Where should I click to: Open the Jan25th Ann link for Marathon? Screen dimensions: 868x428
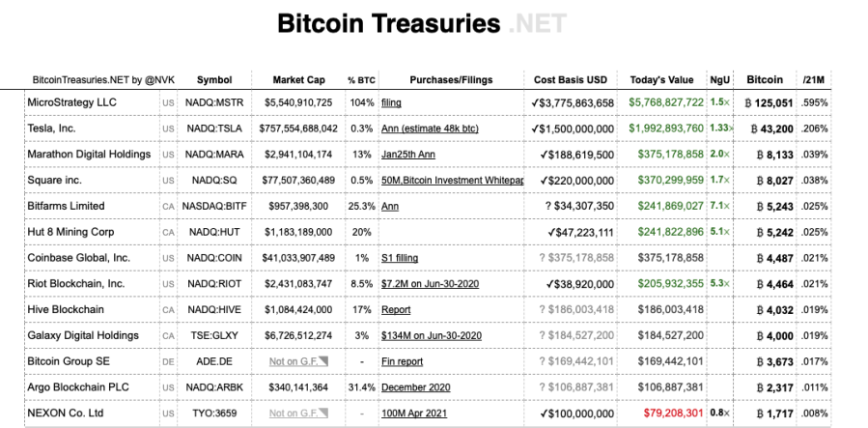(x=408, y=155)
